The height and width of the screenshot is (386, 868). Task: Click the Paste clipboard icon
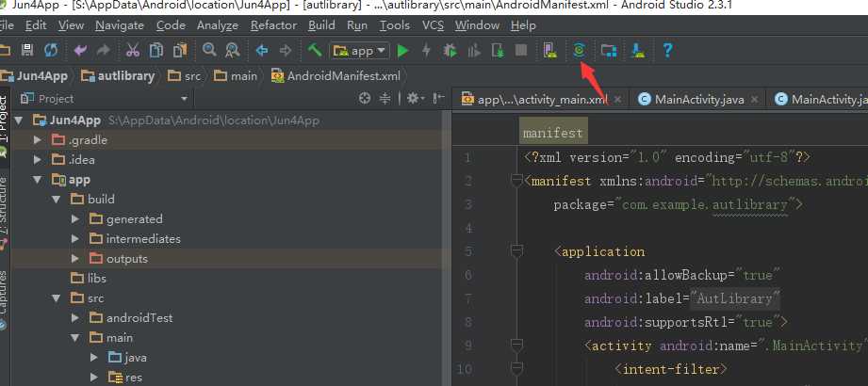pyautogui.click(x=180, y=51)
